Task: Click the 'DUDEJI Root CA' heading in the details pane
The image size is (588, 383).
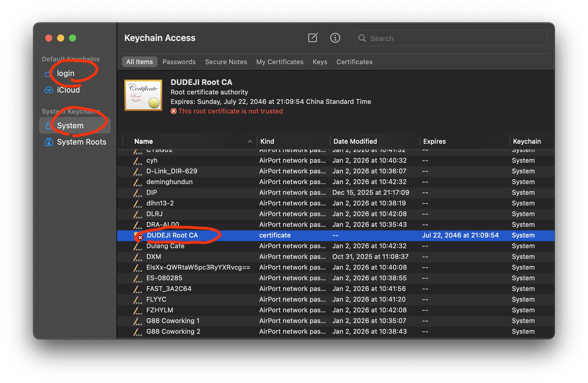Action: (201, 82)
